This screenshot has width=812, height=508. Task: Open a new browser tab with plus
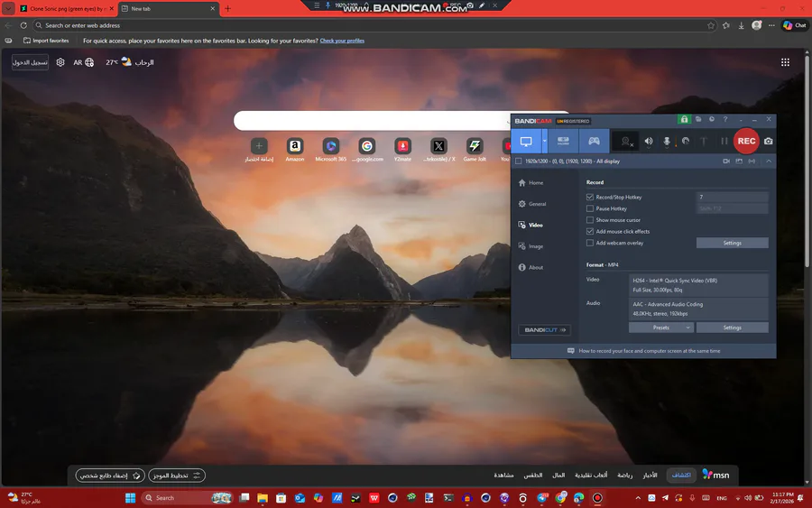tap(228, 9)
